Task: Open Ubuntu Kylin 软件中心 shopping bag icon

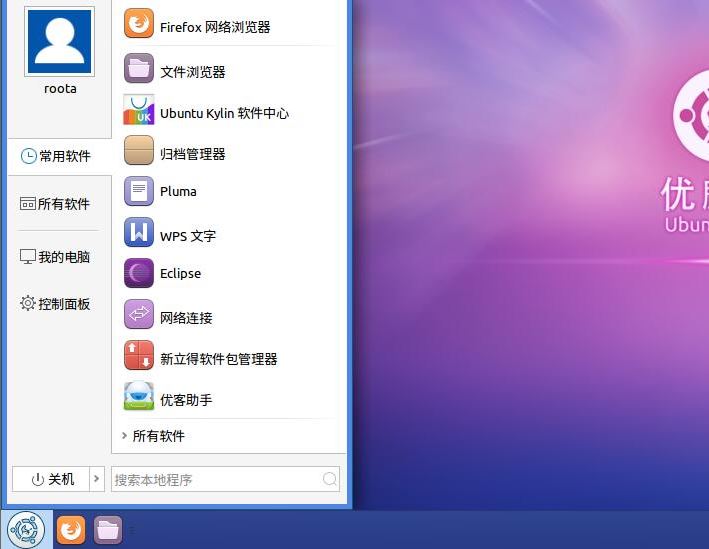Action: [139, 109]
